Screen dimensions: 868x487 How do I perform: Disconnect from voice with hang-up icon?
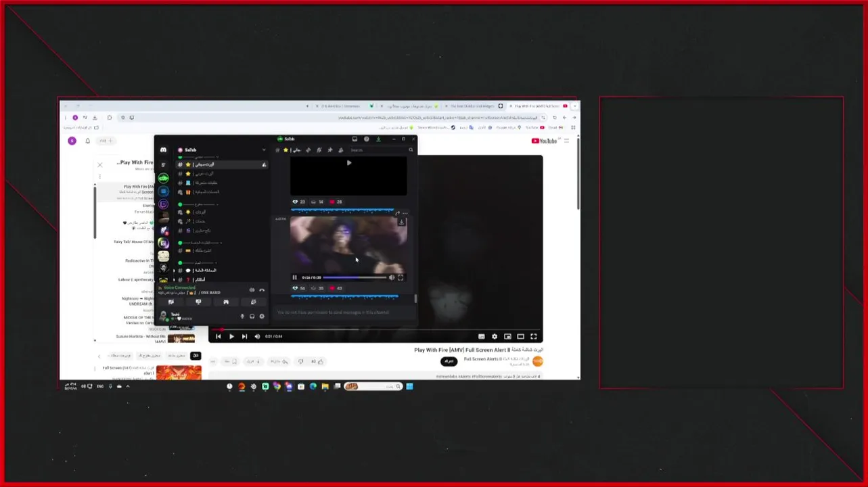(x=262, y=290)
